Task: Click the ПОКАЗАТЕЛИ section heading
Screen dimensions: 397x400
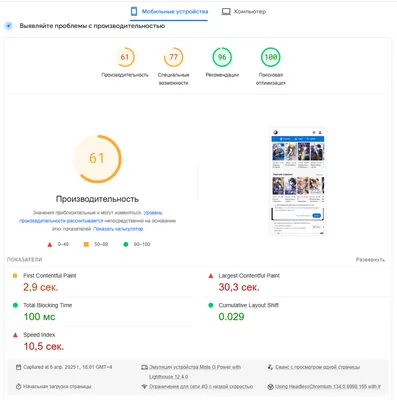Action: 25,260
